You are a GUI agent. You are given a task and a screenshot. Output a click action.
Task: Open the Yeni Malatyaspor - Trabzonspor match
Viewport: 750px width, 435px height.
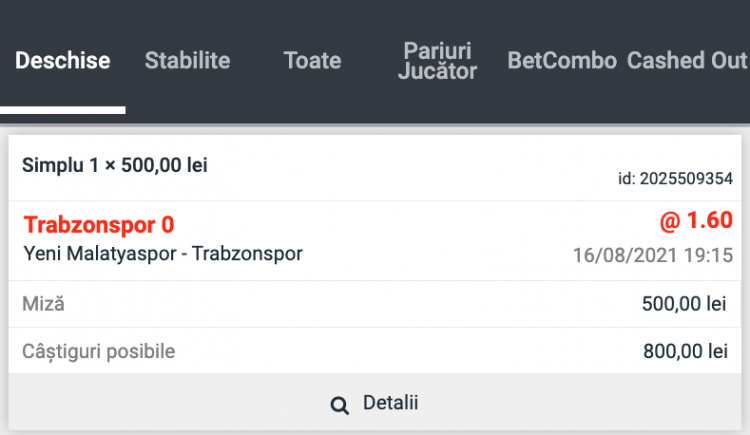click(162, 254)
